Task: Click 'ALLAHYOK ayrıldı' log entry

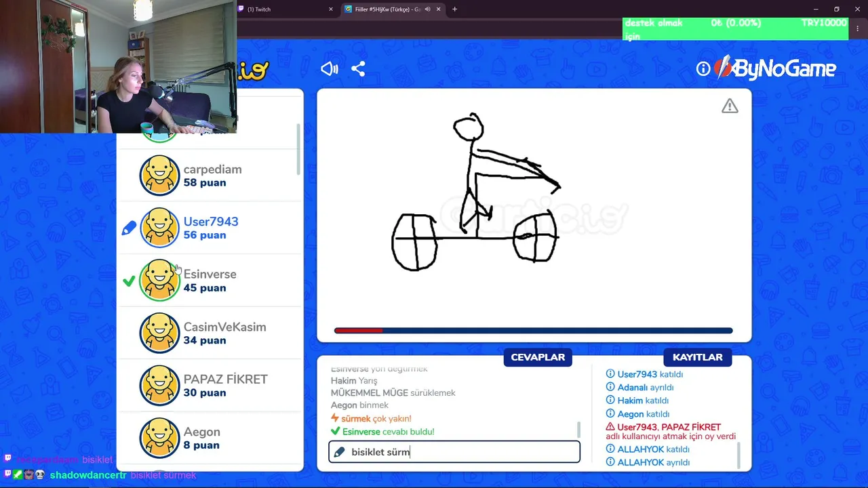Action: [648, 462]
